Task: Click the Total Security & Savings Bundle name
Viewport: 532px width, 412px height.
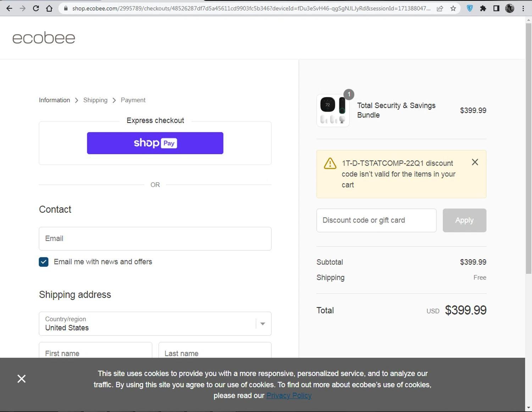Action: point(396,110)
